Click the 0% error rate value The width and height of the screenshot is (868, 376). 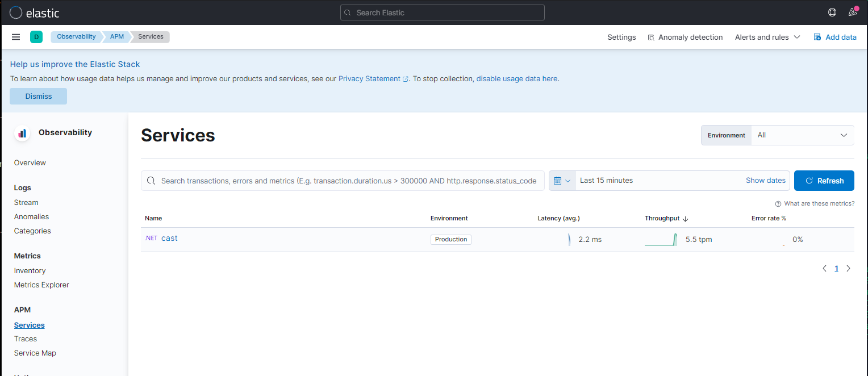click(x=798, y=240)
